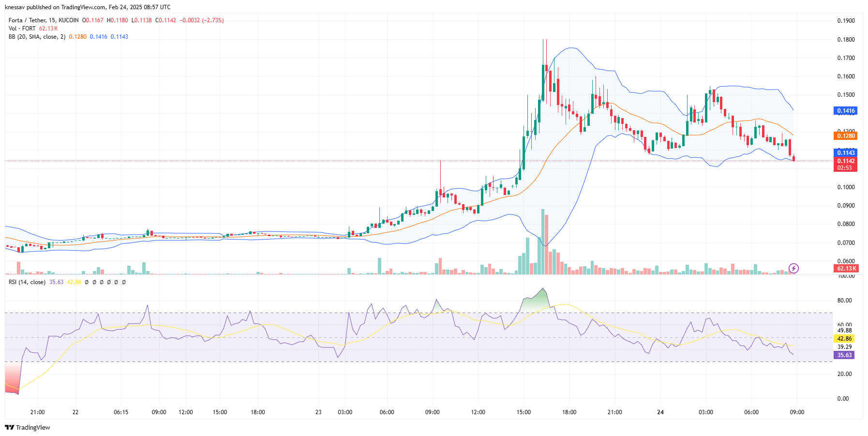Click the red 62.13K volume axis tag
Image resolution: width=868 pixels, height=436 pixels.
pos(846,269)
